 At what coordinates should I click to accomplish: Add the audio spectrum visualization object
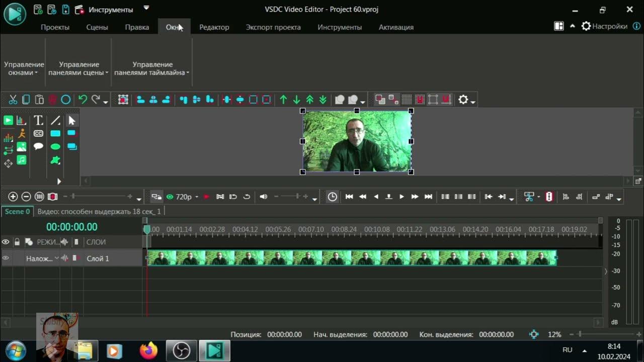tap(8, 137)
